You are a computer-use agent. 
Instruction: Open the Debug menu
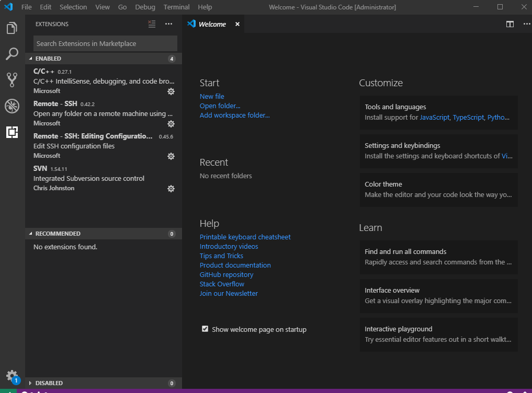[x=145, y=7]
